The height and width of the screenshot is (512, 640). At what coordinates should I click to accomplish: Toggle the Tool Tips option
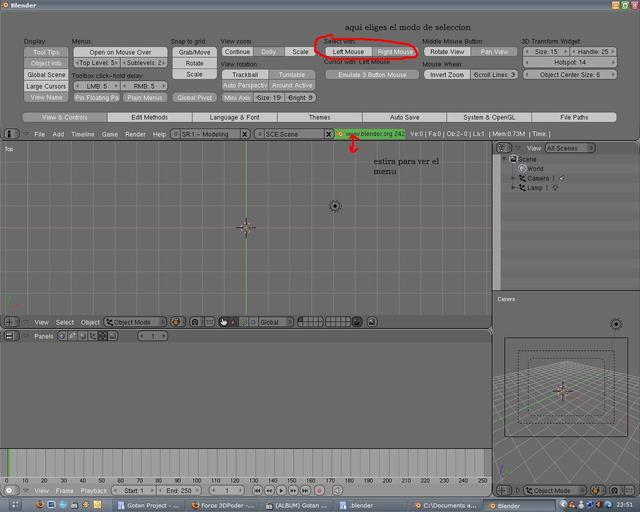(46, 52)
